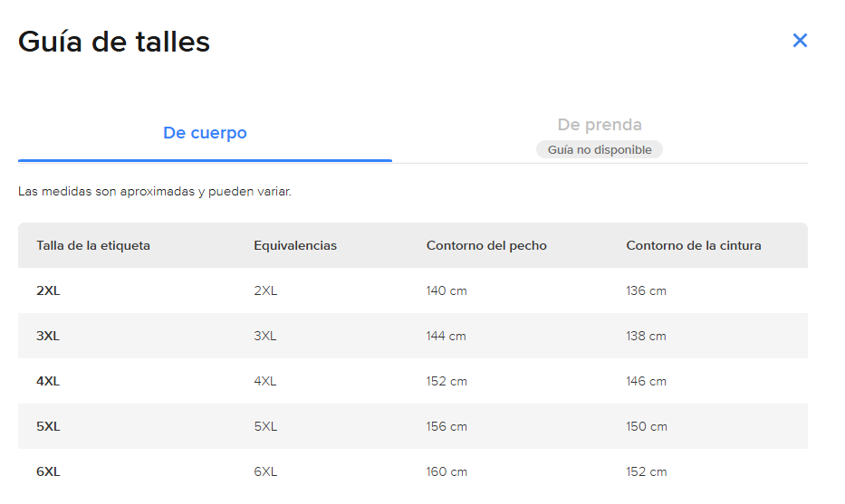Click the 146 cm waist measurement

[x=646, y=381]
